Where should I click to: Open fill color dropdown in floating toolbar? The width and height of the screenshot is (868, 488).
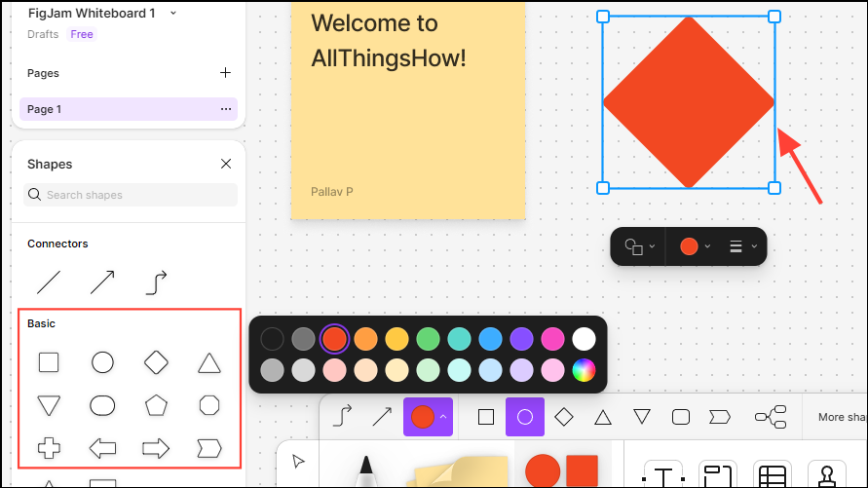(x=696, y=246)
